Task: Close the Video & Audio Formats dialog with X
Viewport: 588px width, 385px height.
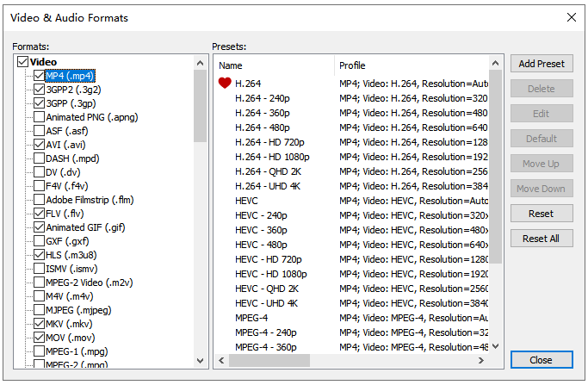Action: point(570,17)
